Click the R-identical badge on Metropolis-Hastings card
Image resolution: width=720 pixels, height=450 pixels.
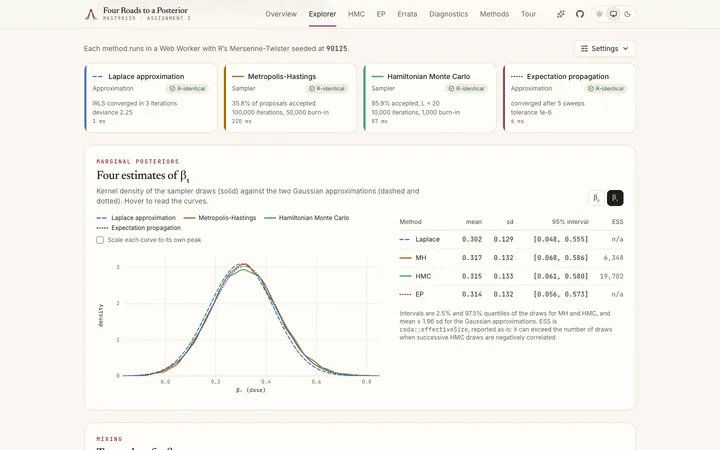[x=326, y=89]
